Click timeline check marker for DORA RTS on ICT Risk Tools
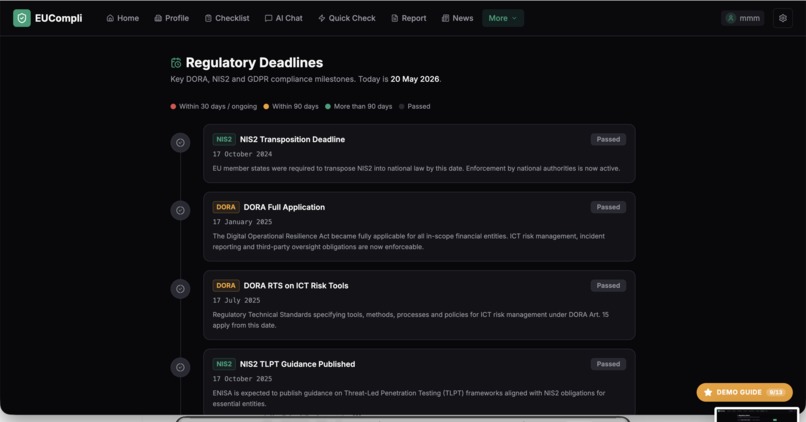The image size is (806, 422). (180, 289)
